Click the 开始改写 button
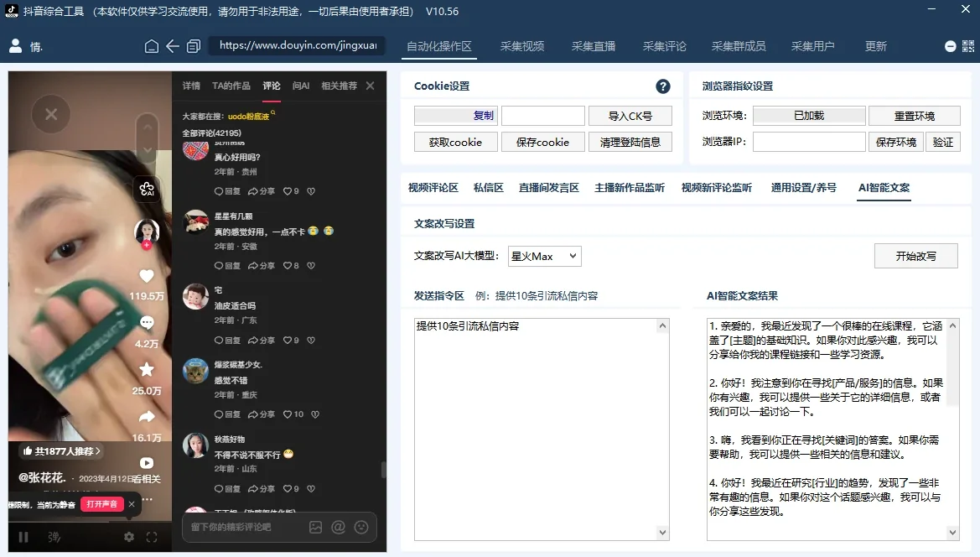This screenshot has width=980, height=557. [x=915, y=256]
